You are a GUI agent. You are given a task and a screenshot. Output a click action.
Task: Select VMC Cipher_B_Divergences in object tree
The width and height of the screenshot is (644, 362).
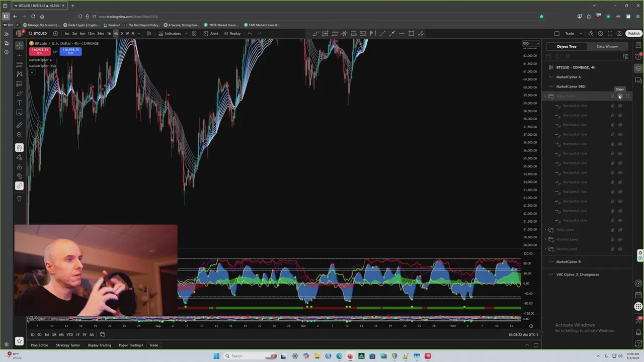tap(577, 275)
